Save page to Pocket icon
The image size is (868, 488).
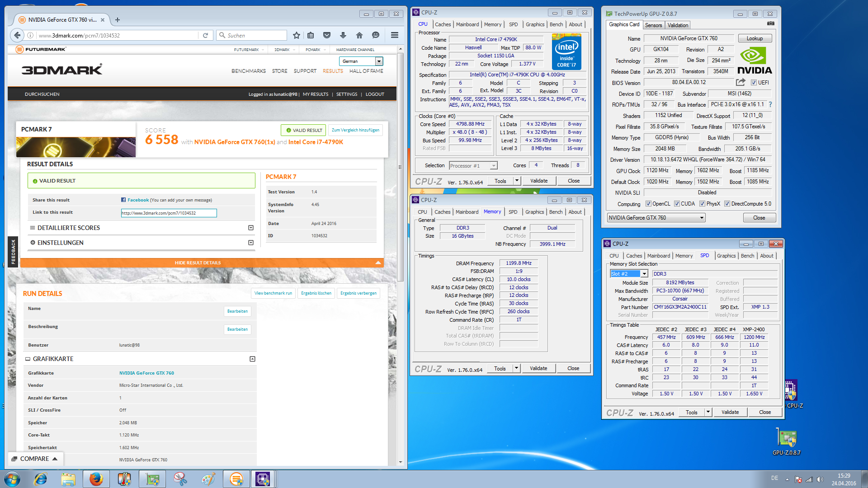click(327, 35)
